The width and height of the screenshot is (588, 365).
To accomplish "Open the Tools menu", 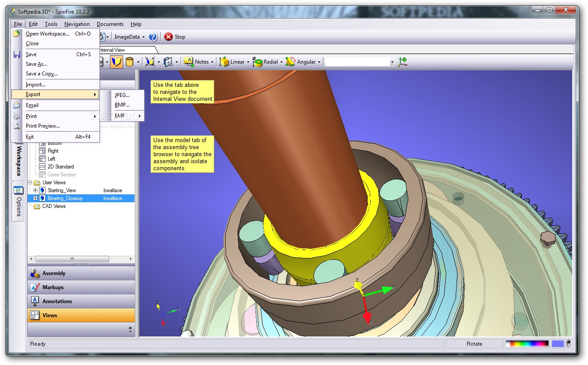I will [51, 24].
